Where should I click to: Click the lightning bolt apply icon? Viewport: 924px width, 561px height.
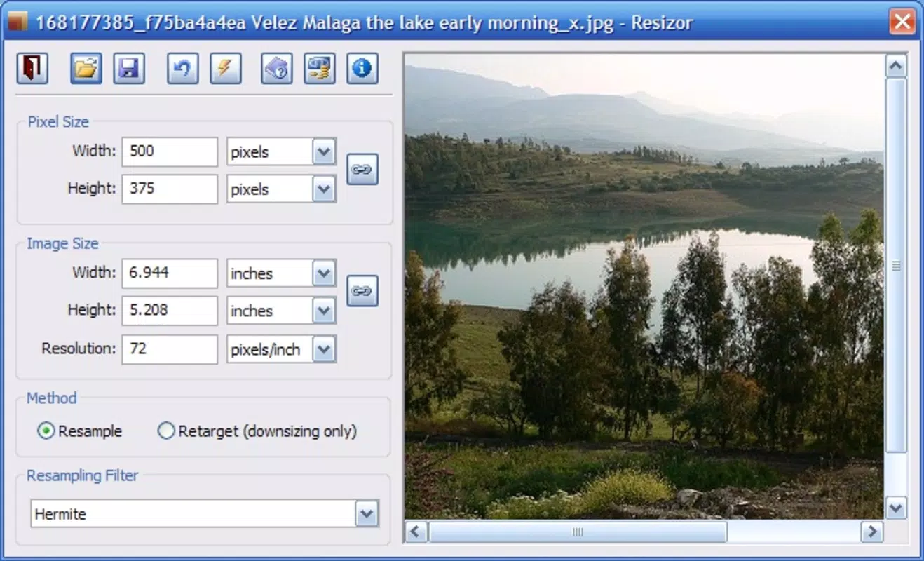pyautogui.click(x=226, y=69)
